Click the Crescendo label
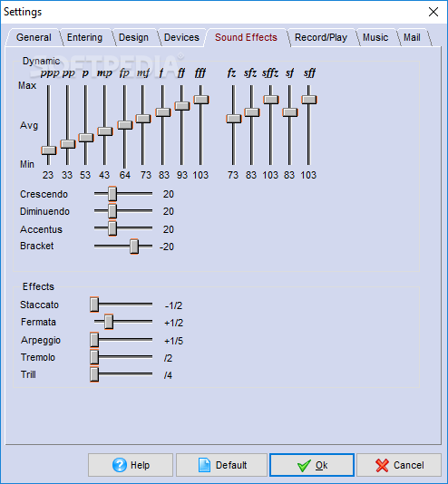 (x=44, y=194)
